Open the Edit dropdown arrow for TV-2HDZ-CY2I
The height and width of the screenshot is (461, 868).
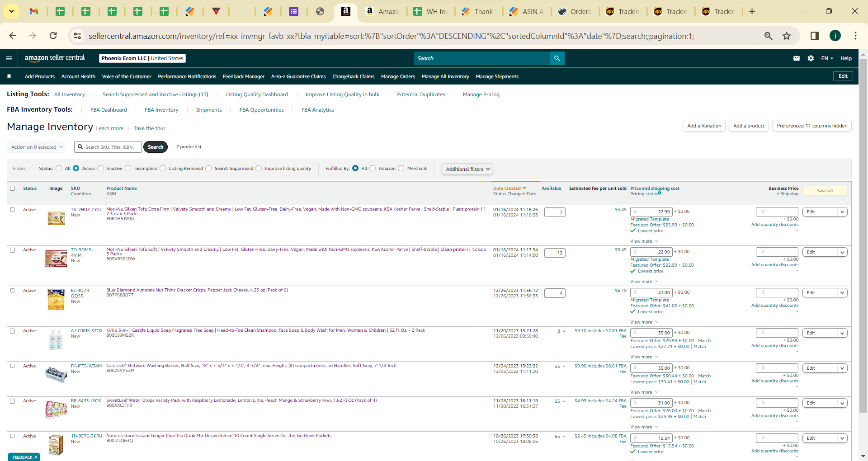tap(842, 212)
